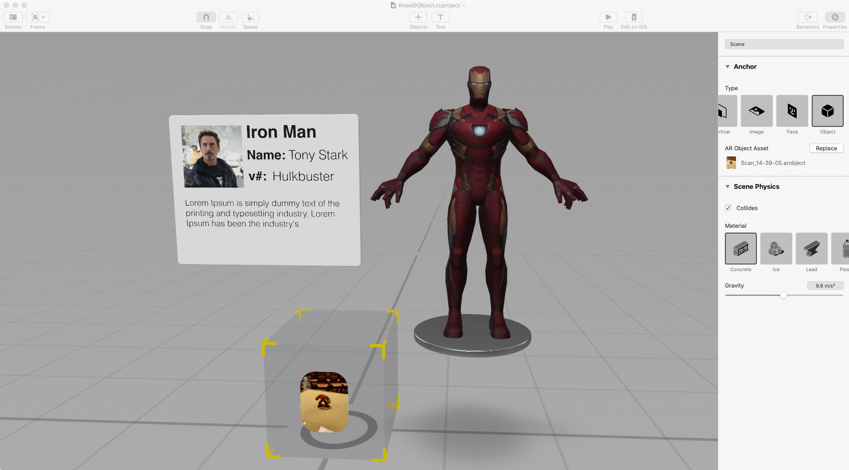Screen dimensions: 849x470
Task: Toggle the Properties panel
Action: (x=835, y=17)
